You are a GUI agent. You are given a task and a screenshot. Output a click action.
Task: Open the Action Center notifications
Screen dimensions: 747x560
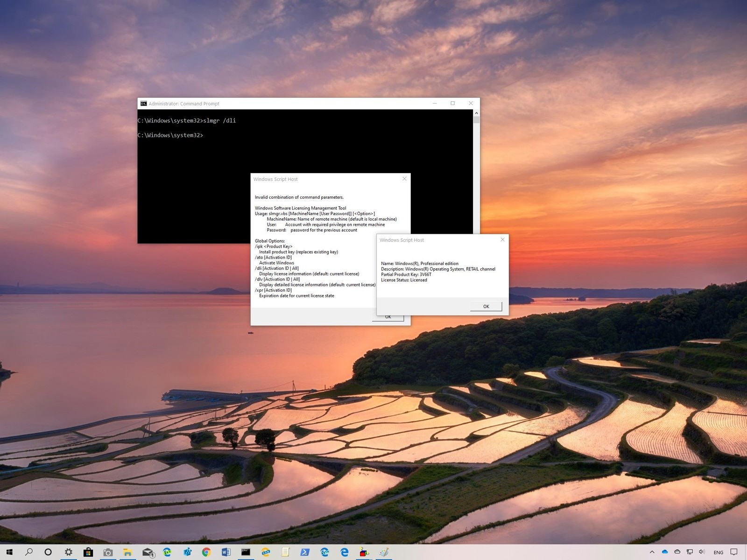[734, 552]
